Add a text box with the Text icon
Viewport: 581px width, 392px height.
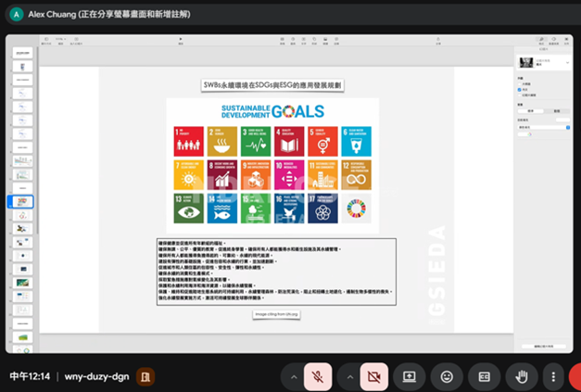[303, 41]
